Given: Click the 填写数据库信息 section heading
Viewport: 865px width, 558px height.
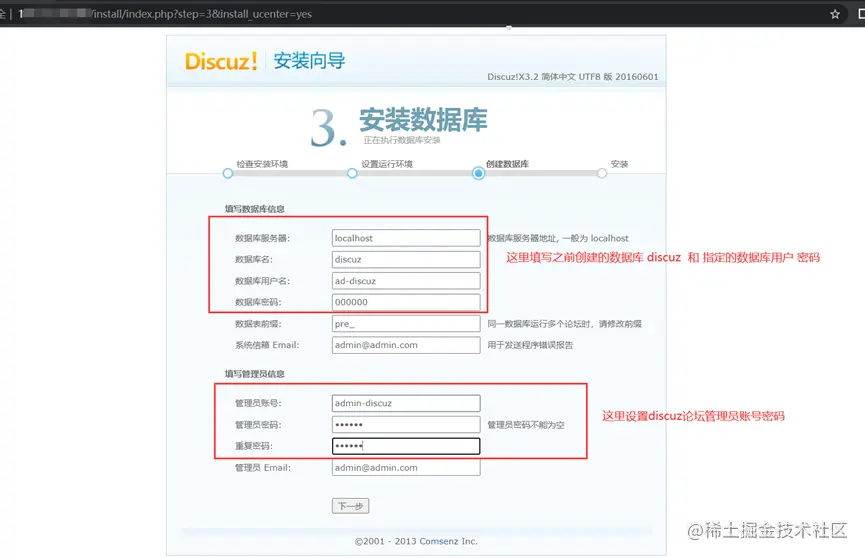Looking at the screenshot, I should click(x=254, y=209).
